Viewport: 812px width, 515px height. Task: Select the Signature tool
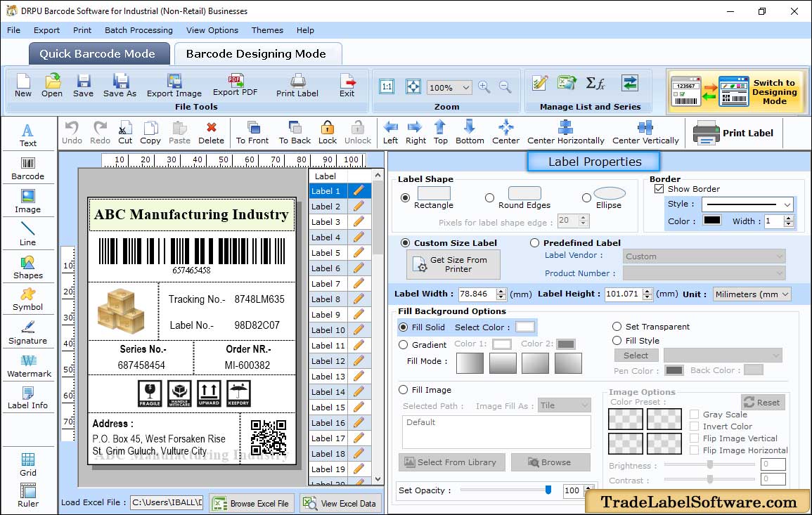tap(28, 333)
